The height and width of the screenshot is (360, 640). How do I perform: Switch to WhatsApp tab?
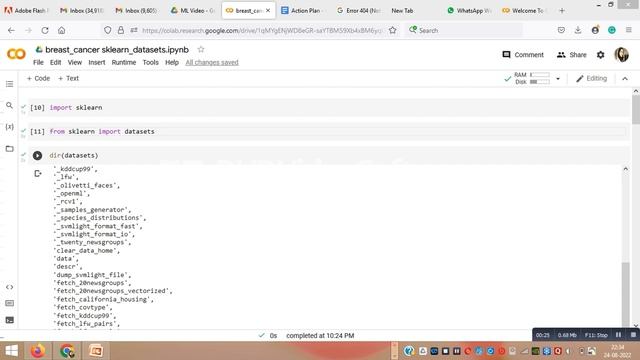click(x=469, y=11)
